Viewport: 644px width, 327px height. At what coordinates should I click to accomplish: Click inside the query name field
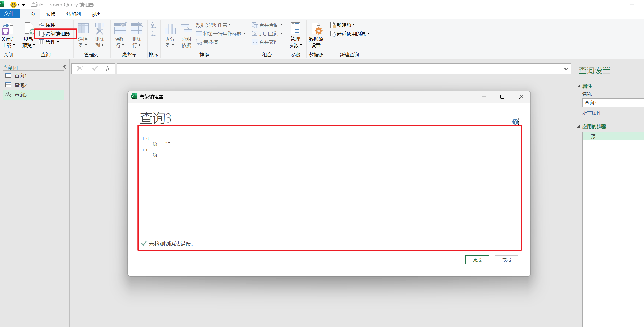pyautogui.click(x=612, y=103)
